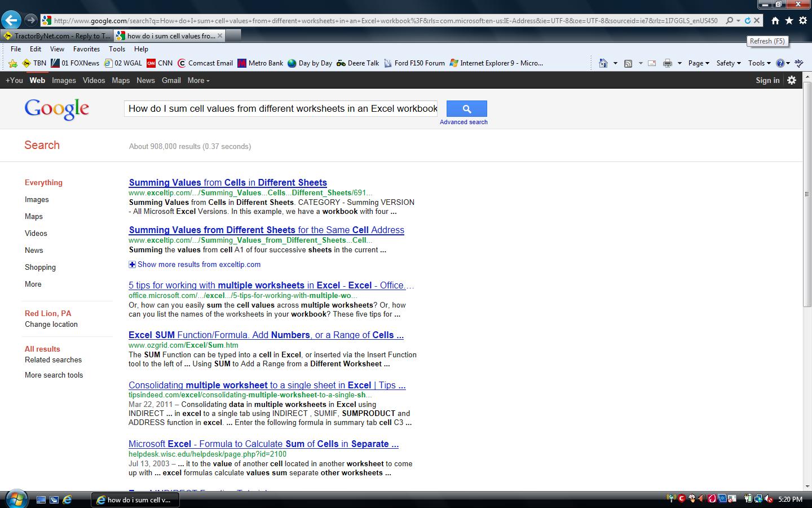Click the Sign in button
This screenshot has height=508, width=812.
pos(767,80)
